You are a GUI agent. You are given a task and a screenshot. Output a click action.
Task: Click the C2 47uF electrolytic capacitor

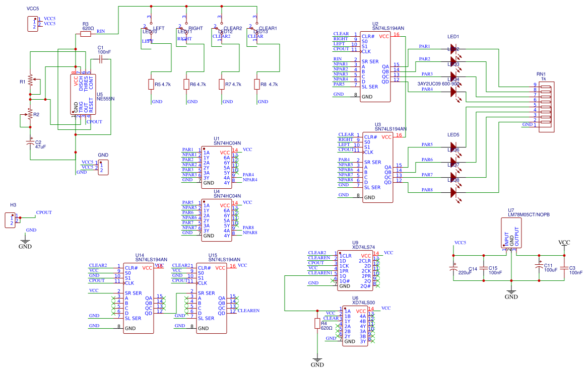point(30,143)
